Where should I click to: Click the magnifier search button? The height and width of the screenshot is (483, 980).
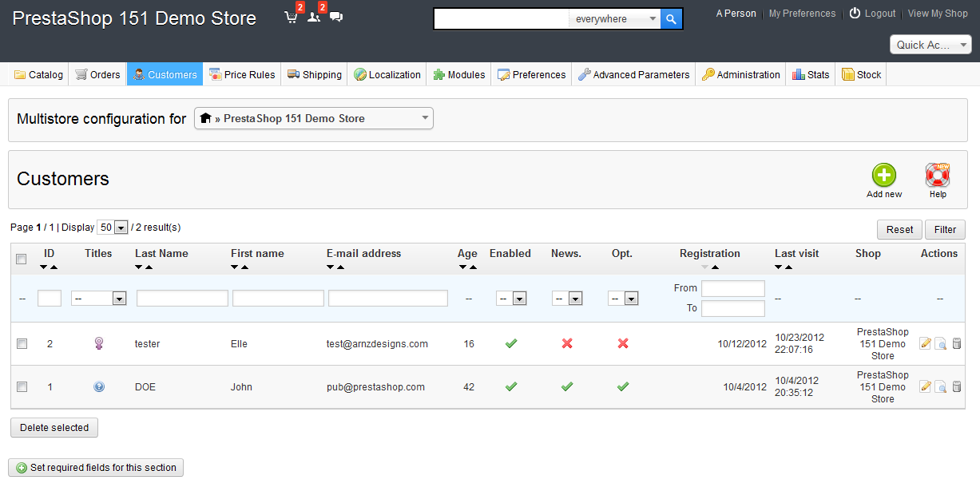(x=672, y=19)
